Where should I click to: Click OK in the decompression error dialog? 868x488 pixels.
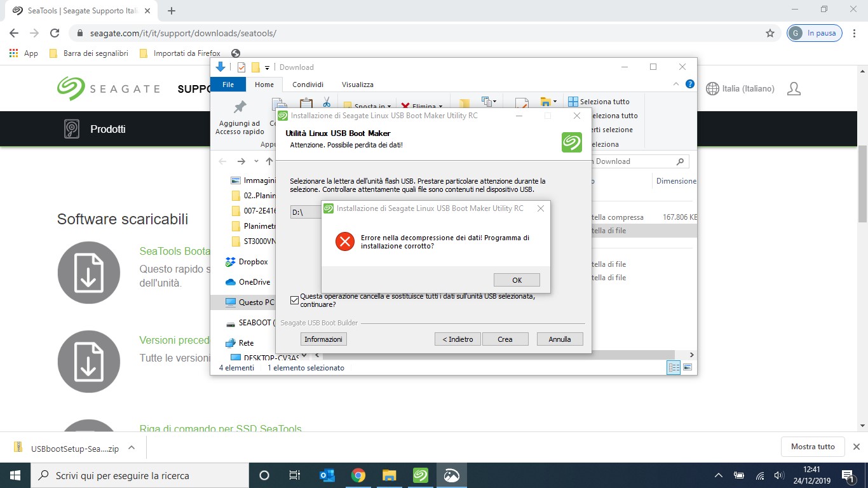tap(517, 280)
